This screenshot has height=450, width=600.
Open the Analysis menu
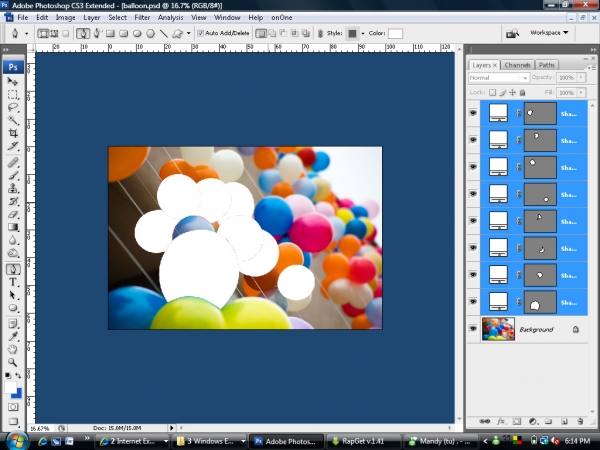[x=171, y=18]
